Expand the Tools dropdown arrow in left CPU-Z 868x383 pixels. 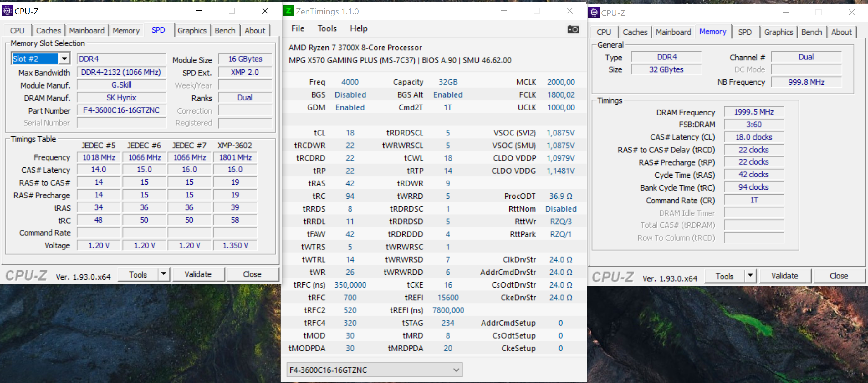point(163,274)
